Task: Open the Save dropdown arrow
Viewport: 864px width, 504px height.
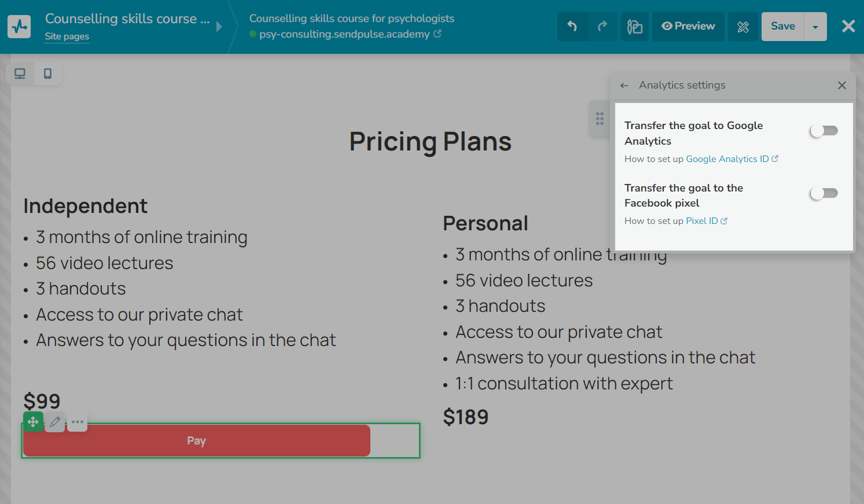Action: pyautogui.click(x=815, y=27)
